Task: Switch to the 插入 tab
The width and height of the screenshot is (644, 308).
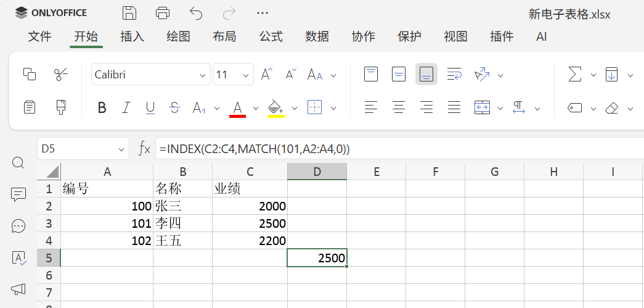Action: click(x=132, y=36)
